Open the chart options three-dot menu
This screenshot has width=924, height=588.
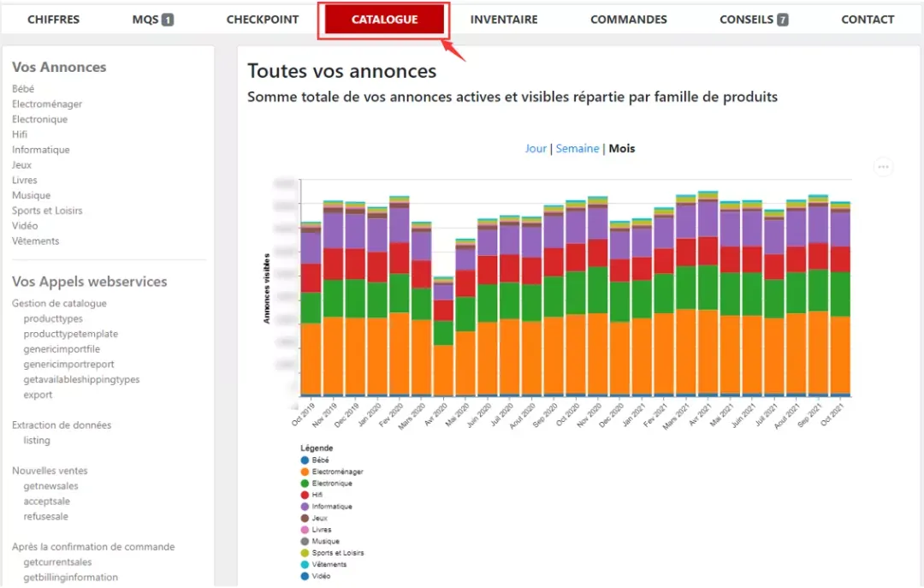coord(883,167)
